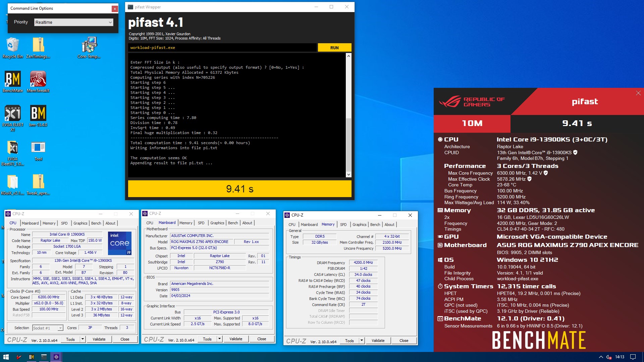
Task: Click the pifast console scrollbar thumb
Action: click(x=348, y=145)
